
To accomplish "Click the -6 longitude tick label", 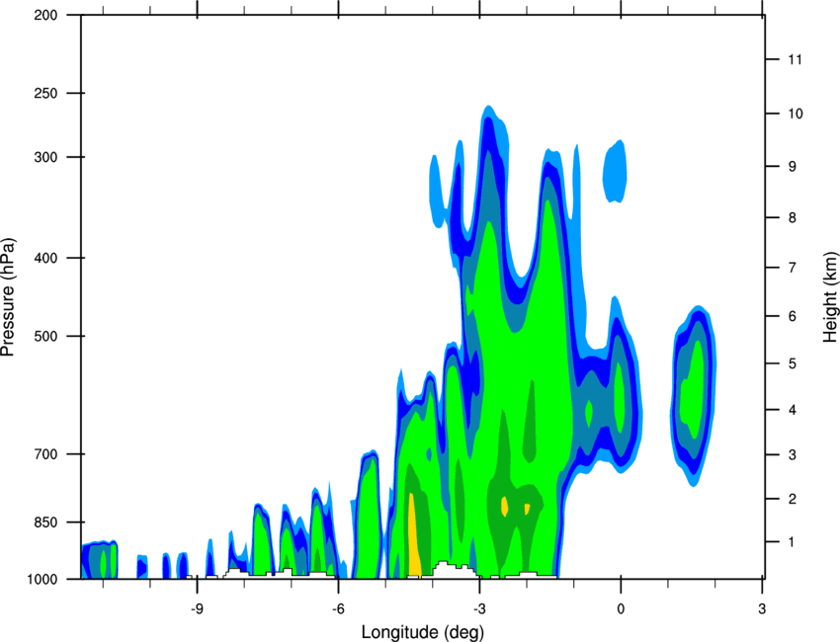I will 338,608.
